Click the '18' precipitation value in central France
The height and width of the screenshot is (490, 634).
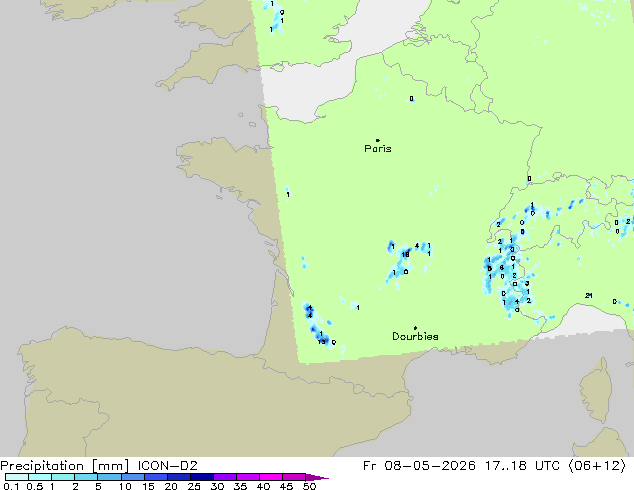pos(406,254)
